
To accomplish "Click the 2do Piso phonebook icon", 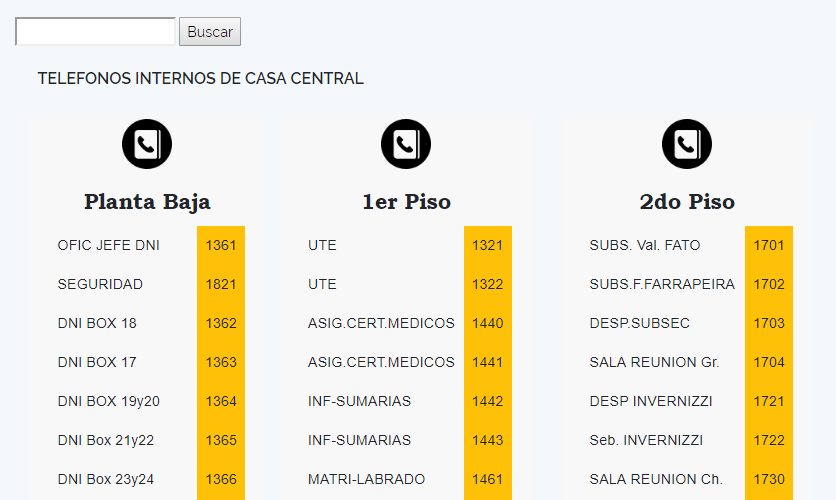I will click(x=687, y=144).
